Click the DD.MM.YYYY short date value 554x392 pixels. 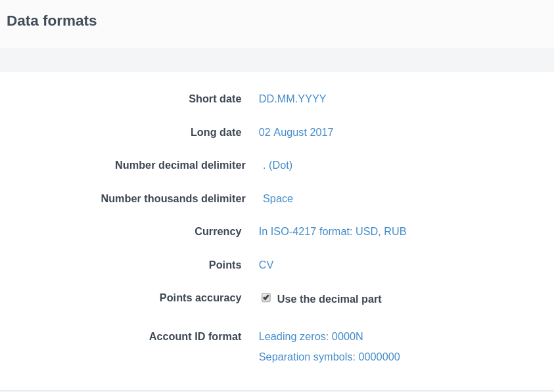coord(292,99)
